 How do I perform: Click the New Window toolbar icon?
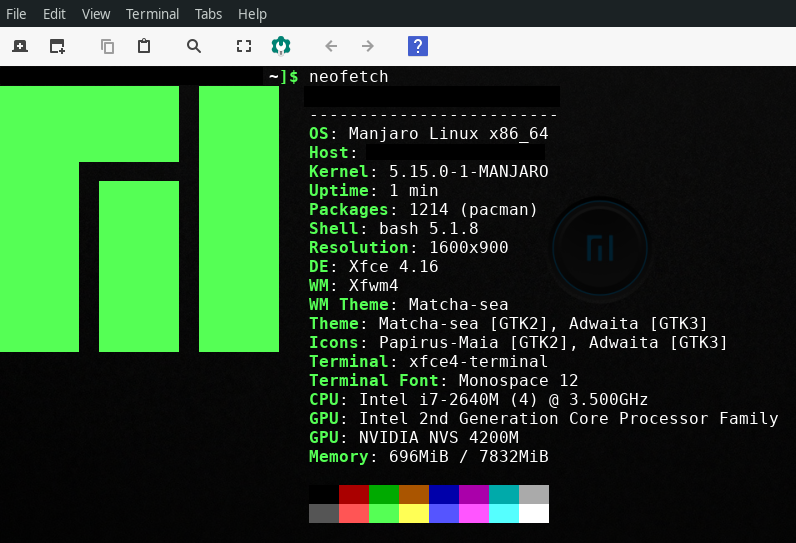57,46
